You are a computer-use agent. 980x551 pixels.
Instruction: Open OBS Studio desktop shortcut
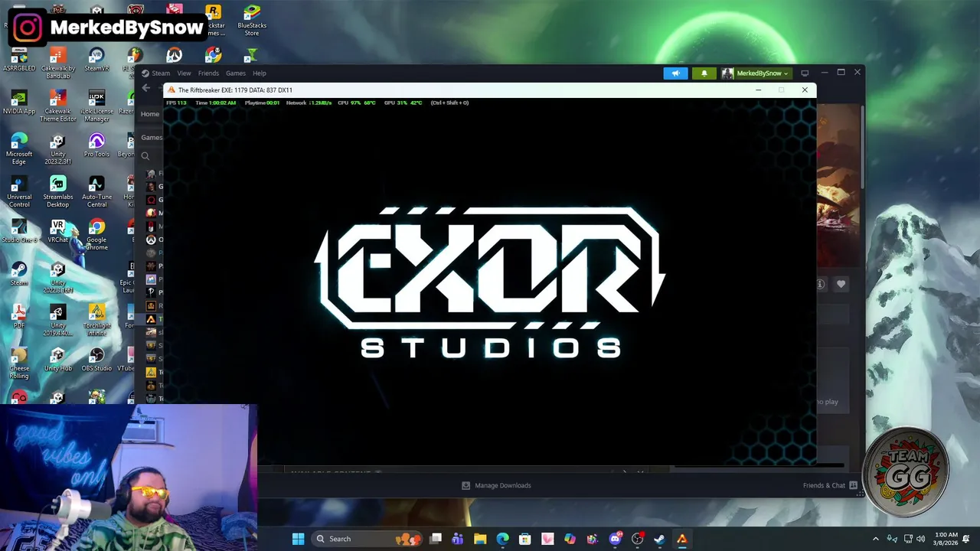(96, 360)
